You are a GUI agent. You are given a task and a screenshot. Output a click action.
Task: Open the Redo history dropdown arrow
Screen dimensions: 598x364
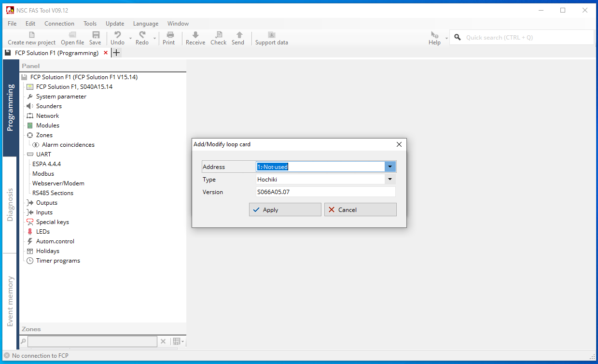coord(155,38)
